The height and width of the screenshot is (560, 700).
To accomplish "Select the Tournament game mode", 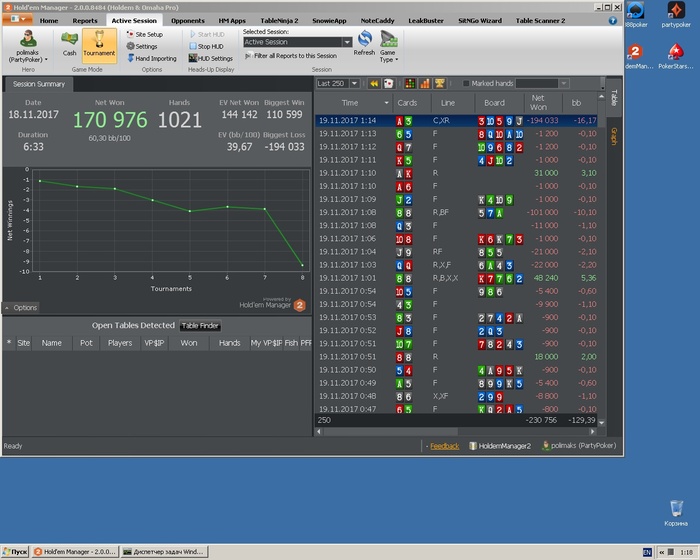I will (x=99, y=44).
